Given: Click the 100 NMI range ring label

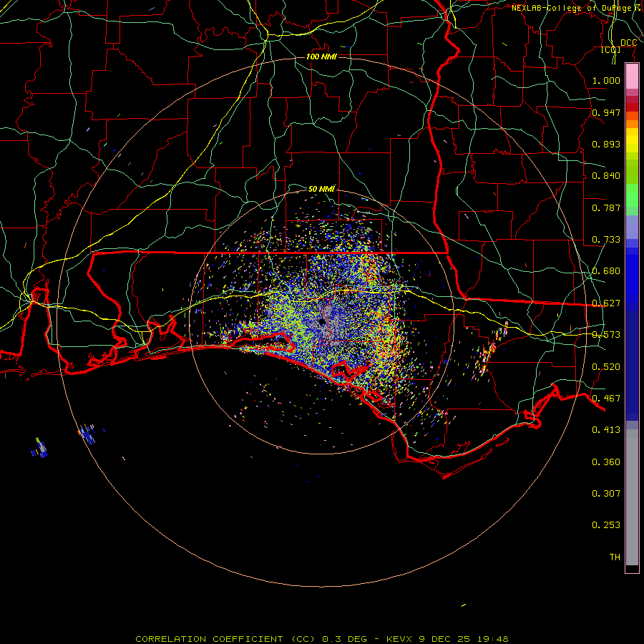Looking at the screenshot, I should point(321,57).
